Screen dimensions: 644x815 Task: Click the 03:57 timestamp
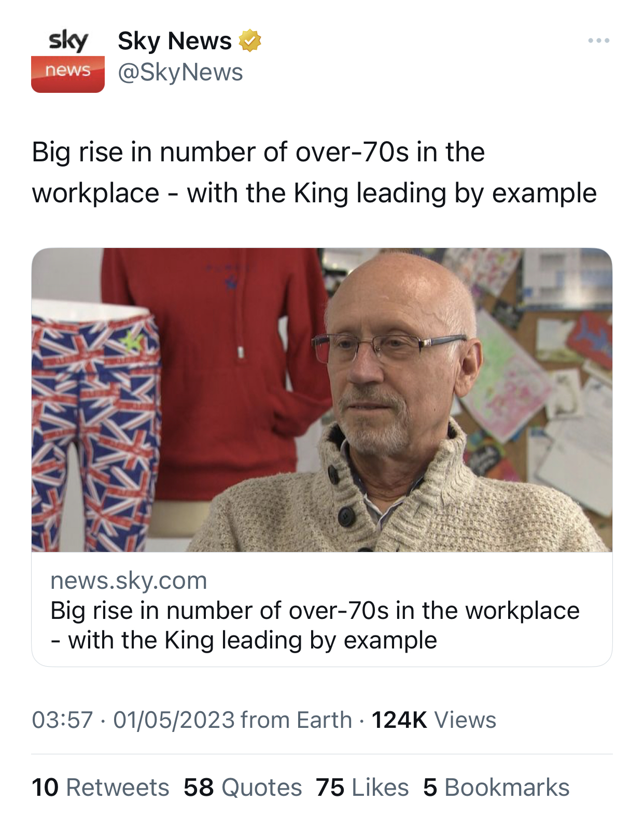pyautogui.click(x=62, y=720)
